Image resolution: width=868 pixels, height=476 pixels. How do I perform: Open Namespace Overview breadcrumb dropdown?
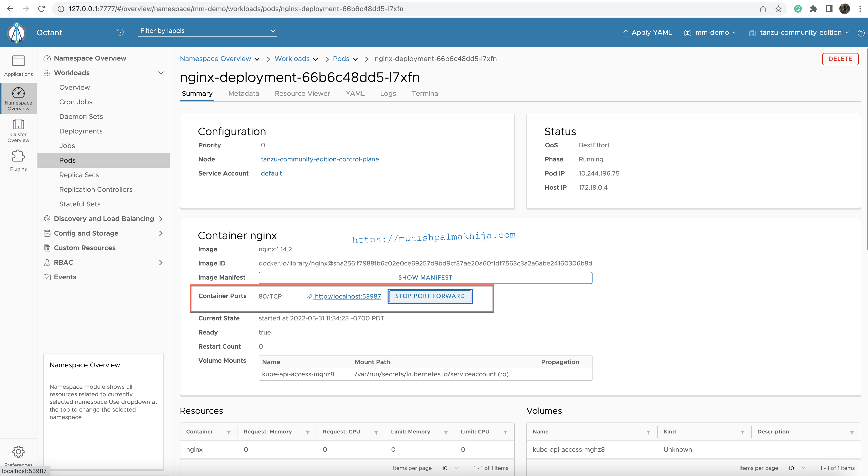tap(257, 59)
